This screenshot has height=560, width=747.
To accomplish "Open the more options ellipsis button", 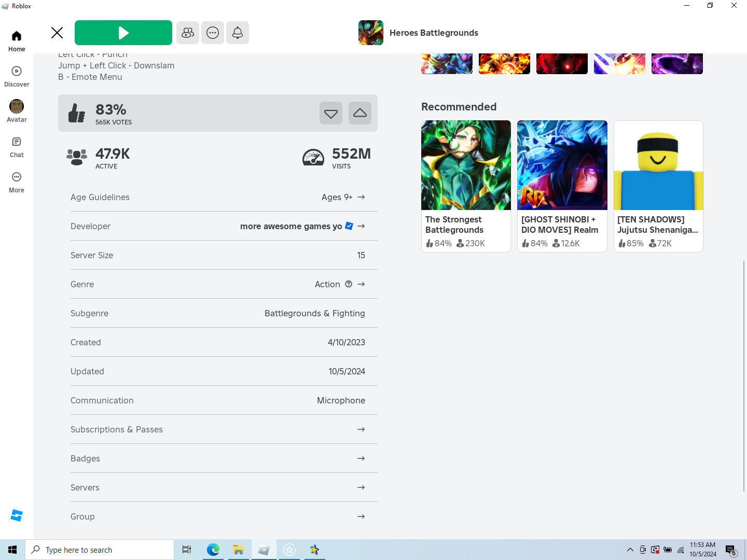I will pyautogui.click(x=213, y=33).
